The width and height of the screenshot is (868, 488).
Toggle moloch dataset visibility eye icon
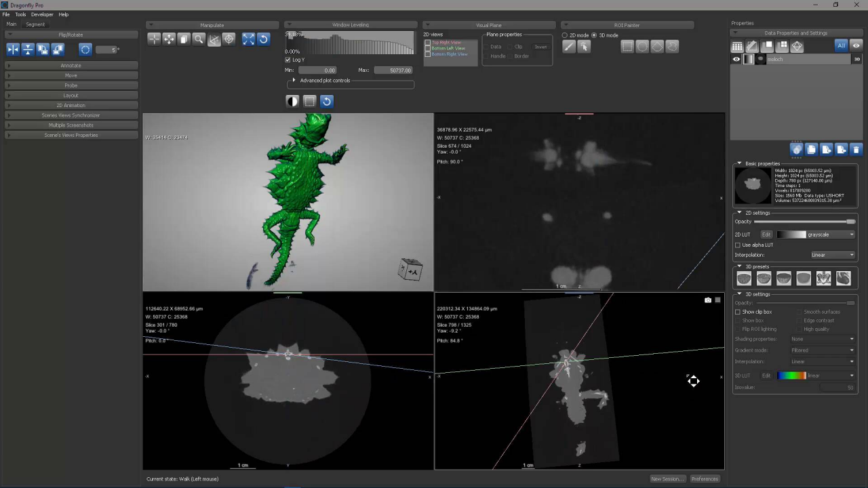click(x=736, y=59)
